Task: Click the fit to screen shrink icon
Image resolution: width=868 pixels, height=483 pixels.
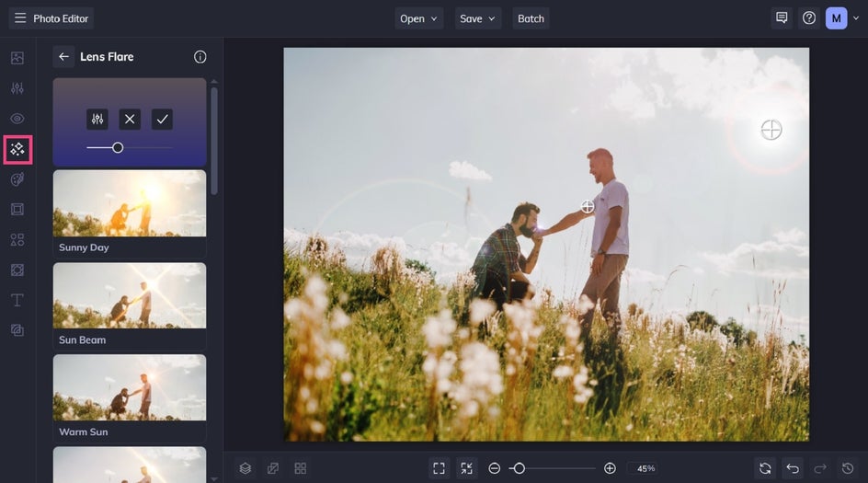Action: click(x=467, y=468)
